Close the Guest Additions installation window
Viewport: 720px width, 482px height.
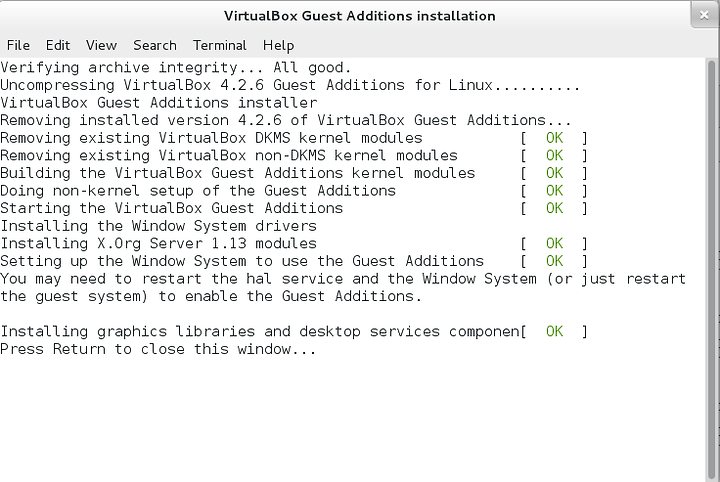pos(704,15)
